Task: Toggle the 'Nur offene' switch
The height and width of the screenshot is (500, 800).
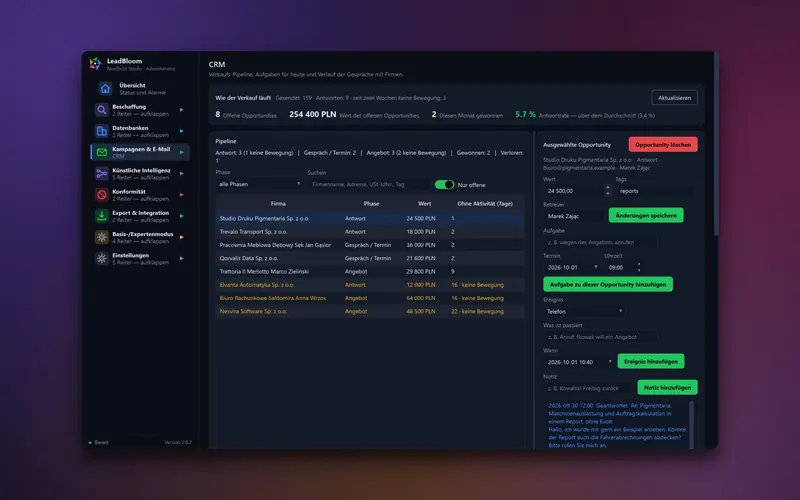Action: pos(444,185)
